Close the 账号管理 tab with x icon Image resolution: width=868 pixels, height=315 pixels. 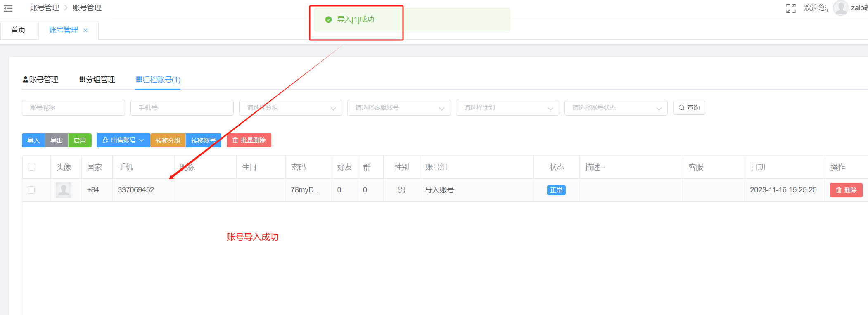point(85,31)
